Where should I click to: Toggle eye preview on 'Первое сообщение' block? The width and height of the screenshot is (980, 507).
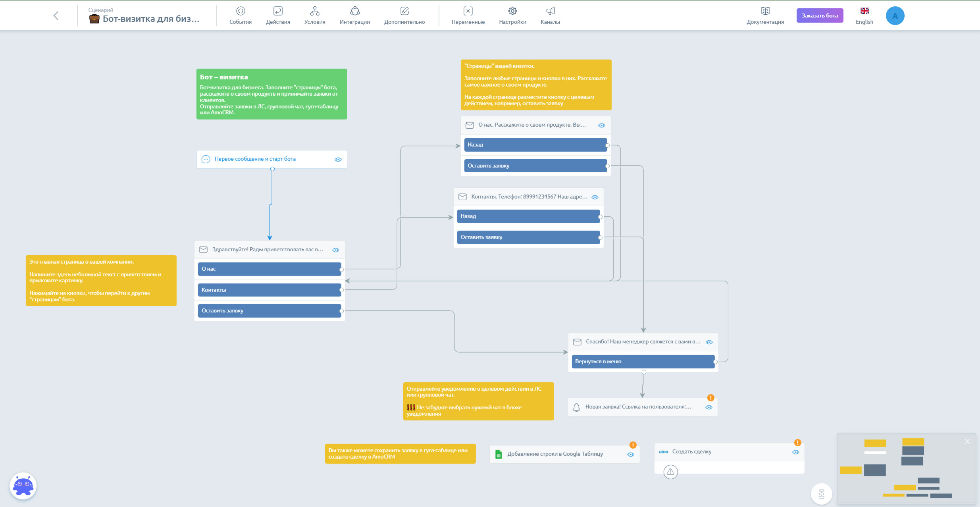pos(338,160)
